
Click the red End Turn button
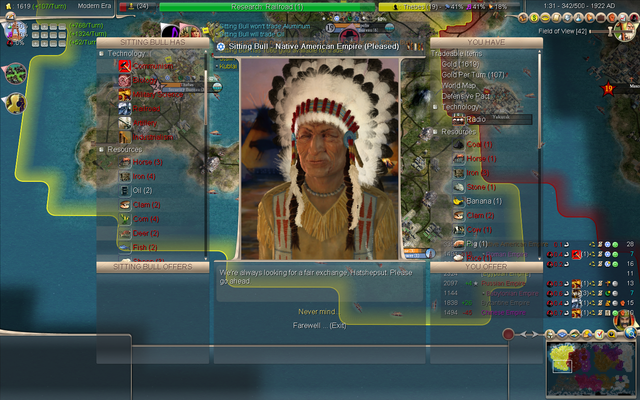508,334
